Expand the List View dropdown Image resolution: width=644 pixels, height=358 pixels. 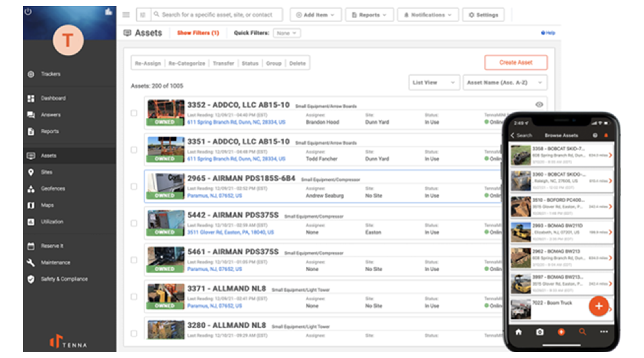[x=434, y=83]
